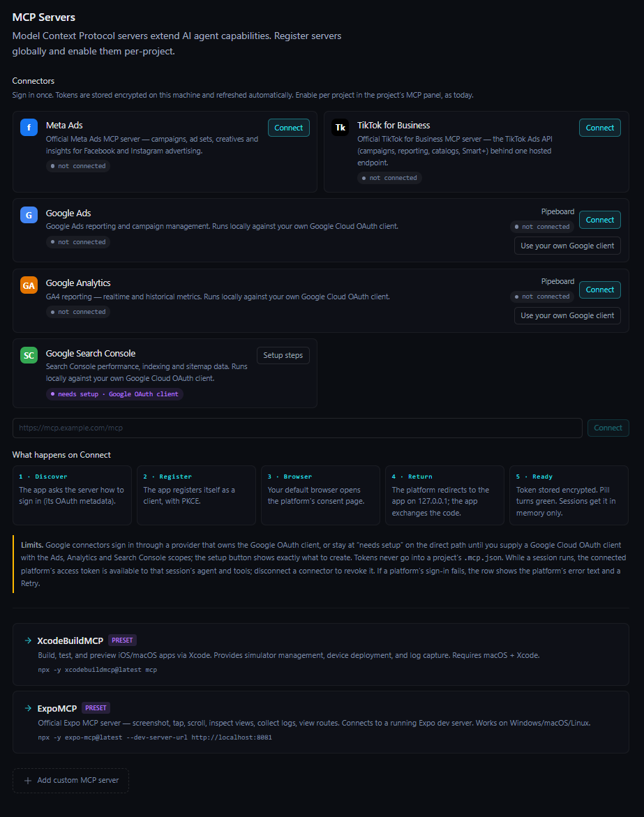Viewport: 644px width, 817px height.
Task: Expand the XcodeBuildMCP preset entry
Action: coord(321,654)
